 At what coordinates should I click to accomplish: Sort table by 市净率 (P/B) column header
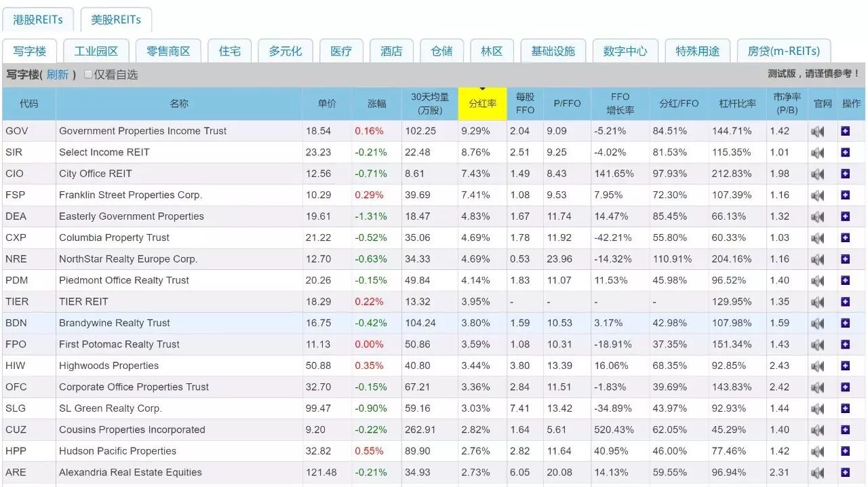tap(787, 104)
